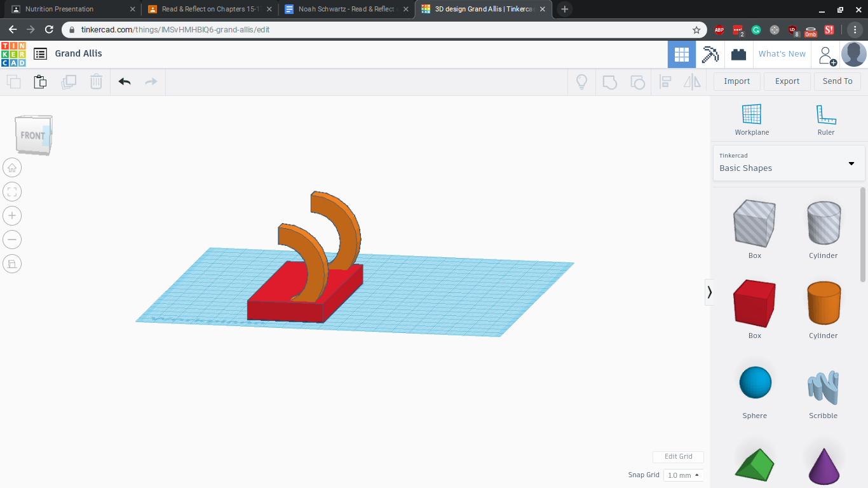Select the orange Cylinder shape

pyautogui.click(x=823, y=303)
